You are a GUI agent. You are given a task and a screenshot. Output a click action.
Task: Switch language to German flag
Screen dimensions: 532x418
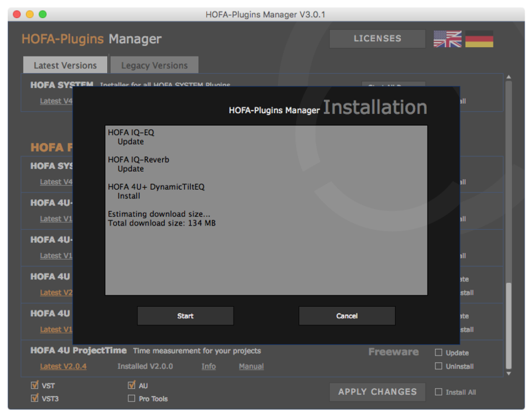click(479, 39)
